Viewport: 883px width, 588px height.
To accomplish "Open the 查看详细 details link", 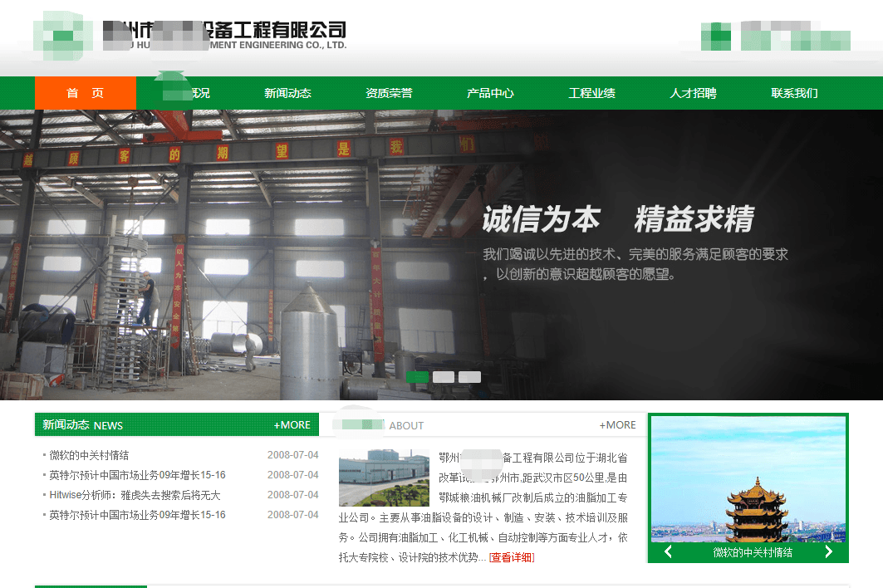I will 512,558.
